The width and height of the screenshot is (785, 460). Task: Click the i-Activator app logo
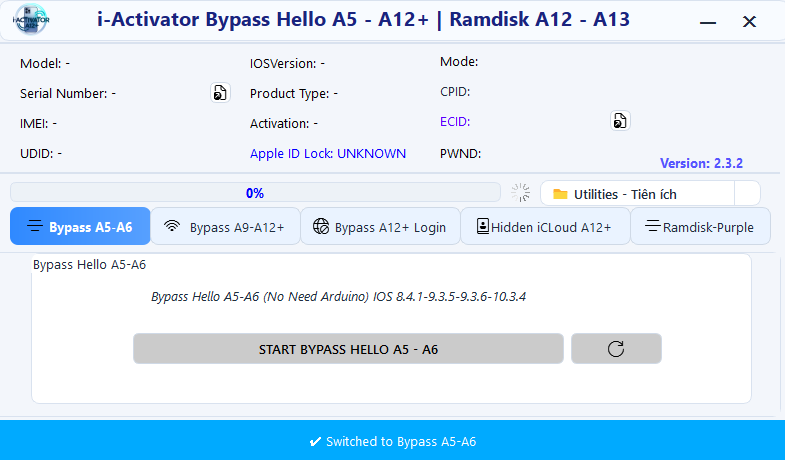point(31,20)
